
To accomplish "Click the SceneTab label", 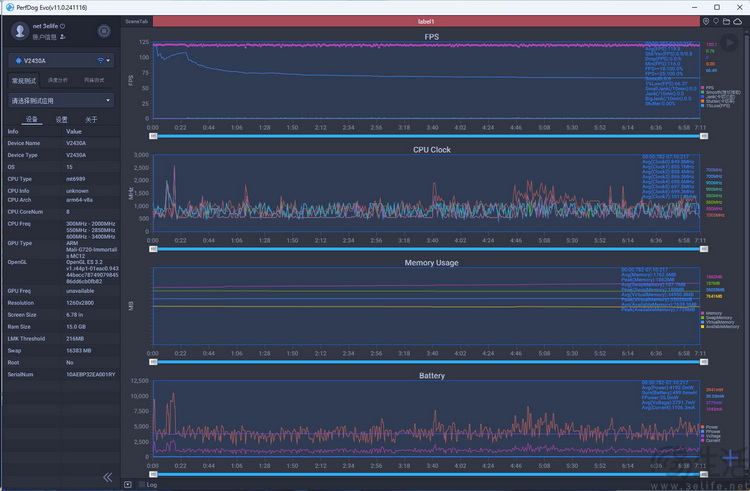I will tap(136, 22).
